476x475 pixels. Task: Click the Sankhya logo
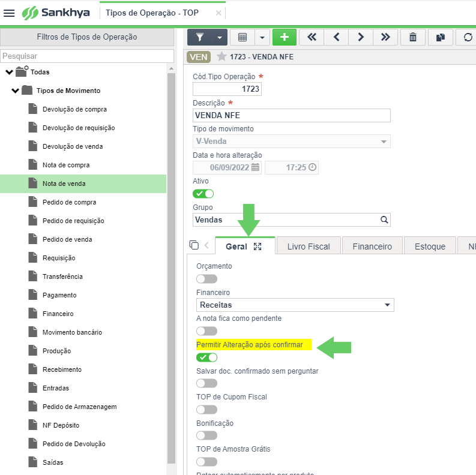[x=56, y=13]
